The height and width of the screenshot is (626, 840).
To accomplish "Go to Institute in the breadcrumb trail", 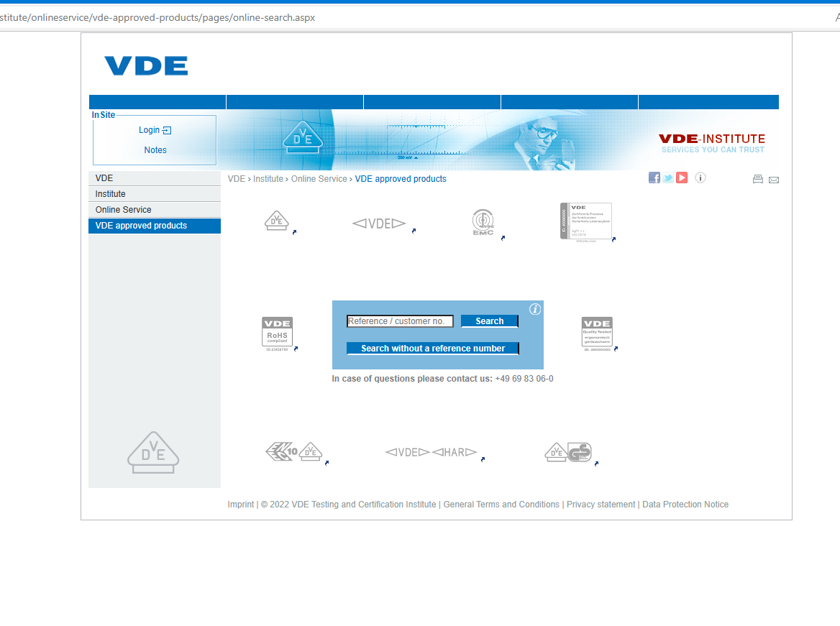I will 268,179.
